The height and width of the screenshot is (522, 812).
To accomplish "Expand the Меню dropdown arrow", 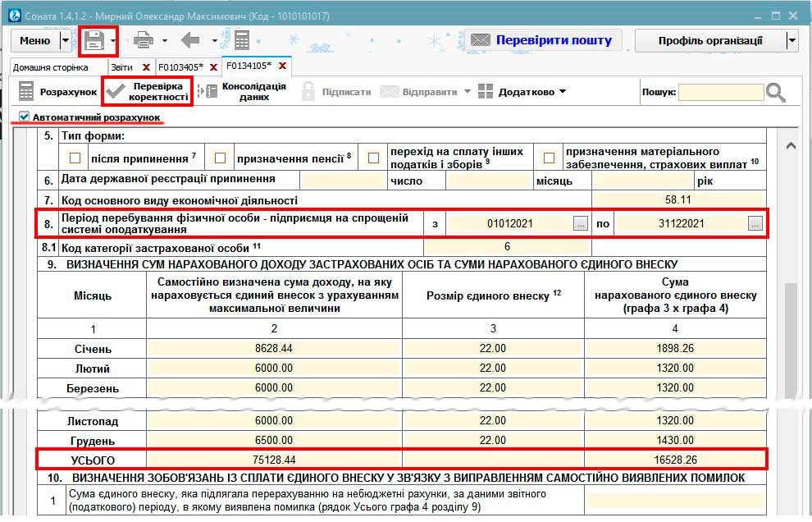I will coord(66,40).
